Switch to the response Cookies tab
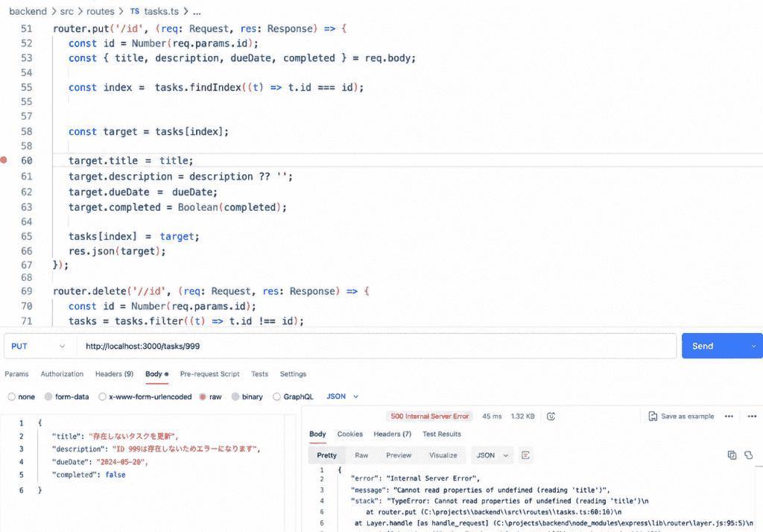 tap(350, 434)
